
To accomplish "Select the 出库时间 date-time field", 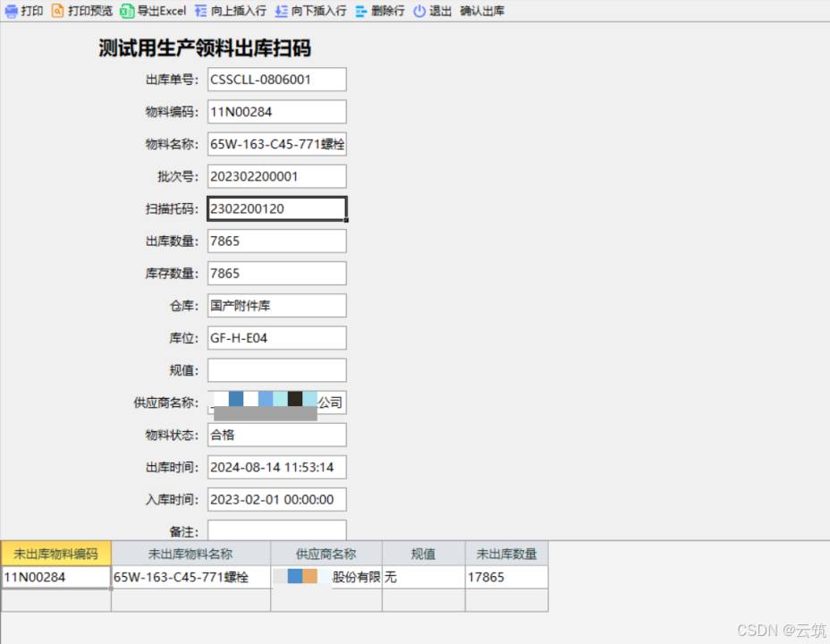I will (x=276, y=467).
